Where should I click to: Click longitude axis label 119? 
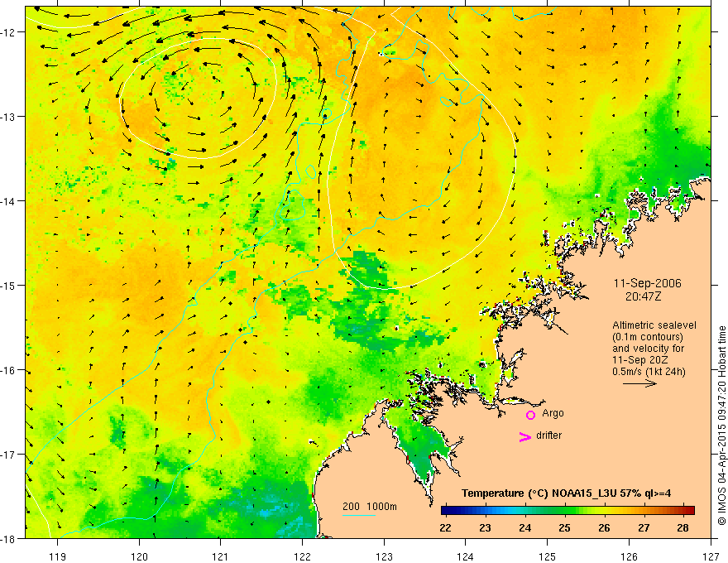click(x=57, y=556)
